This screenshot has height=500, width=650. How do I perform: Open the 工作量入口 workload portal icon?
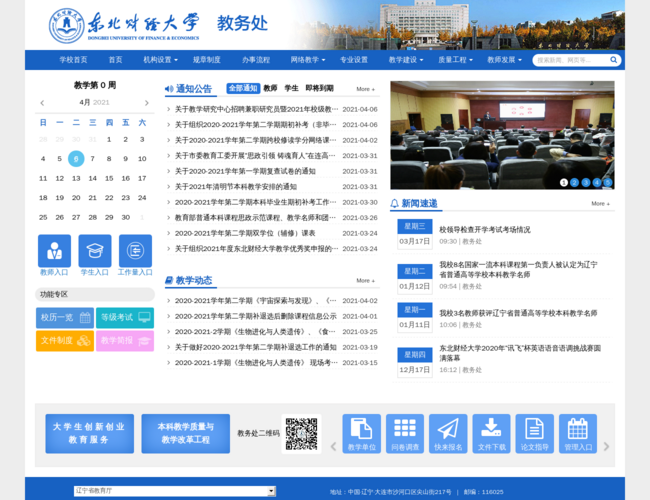point(135,251)
